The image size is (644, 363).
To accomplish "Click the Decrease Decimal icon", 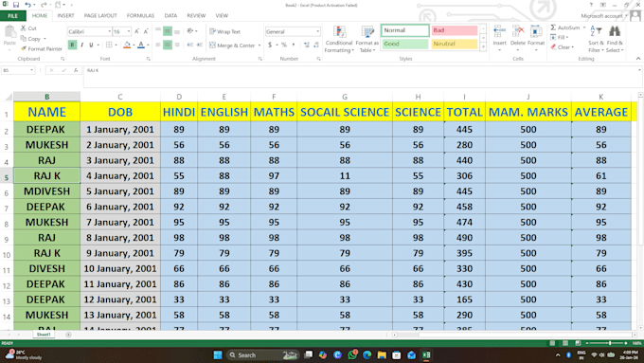I will 316,45.
